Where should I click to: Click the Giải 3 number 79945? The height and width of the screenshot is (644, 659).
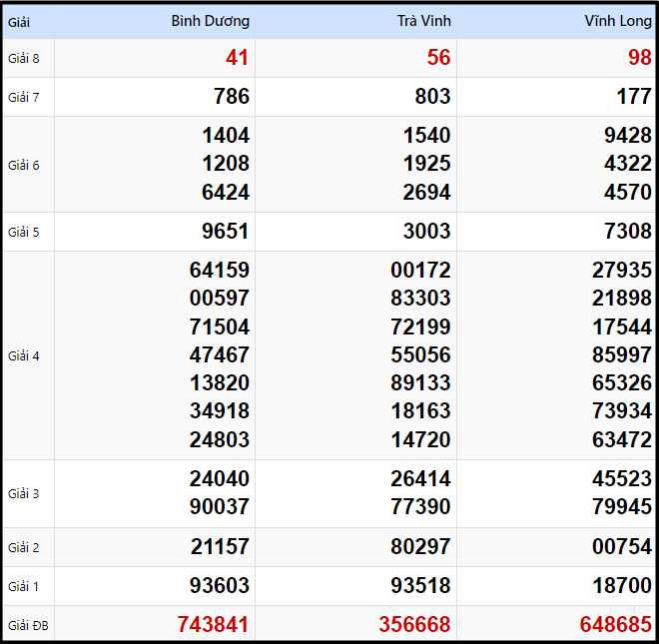(x=621, y=507)
